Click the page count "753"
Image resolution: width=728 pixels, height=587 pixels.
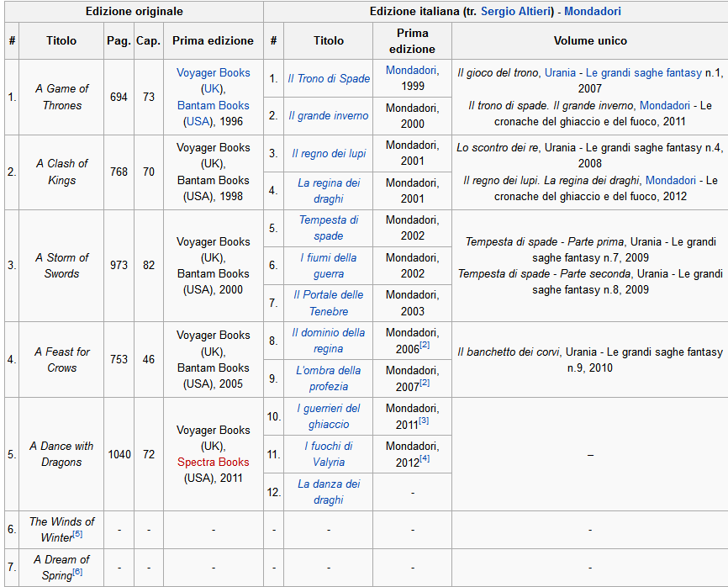pos(119,359)
